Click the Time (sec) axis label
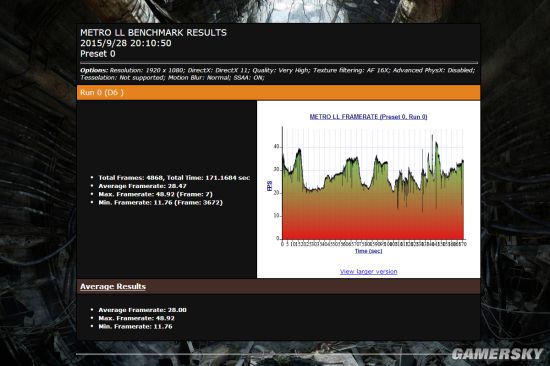Screen dimensions: 550x366 pos(368,251)
